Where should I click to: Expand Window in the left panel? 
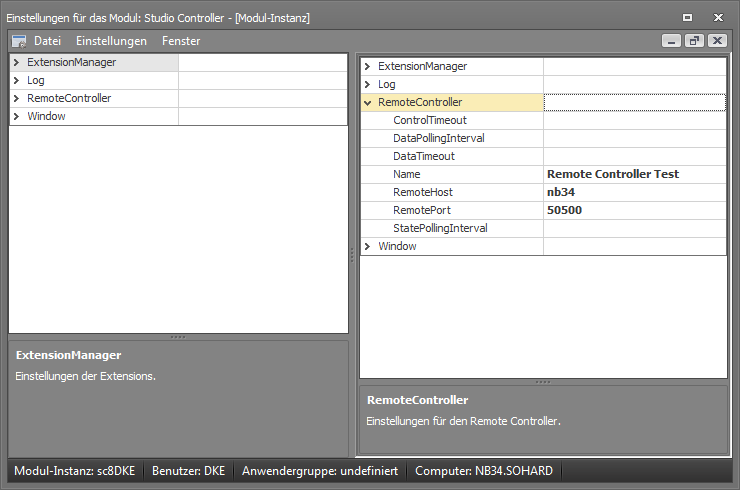(x=17, y=116)
